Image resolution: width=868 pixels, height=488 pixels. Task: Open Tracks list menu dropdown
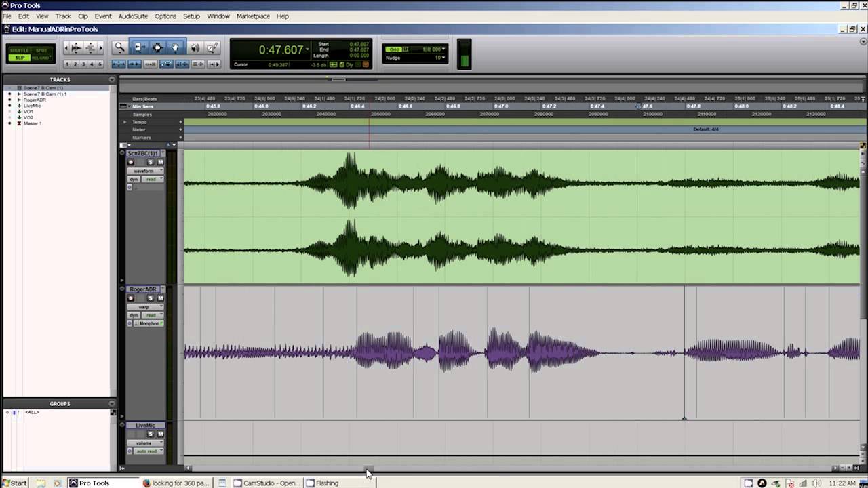tap(112, 79)
